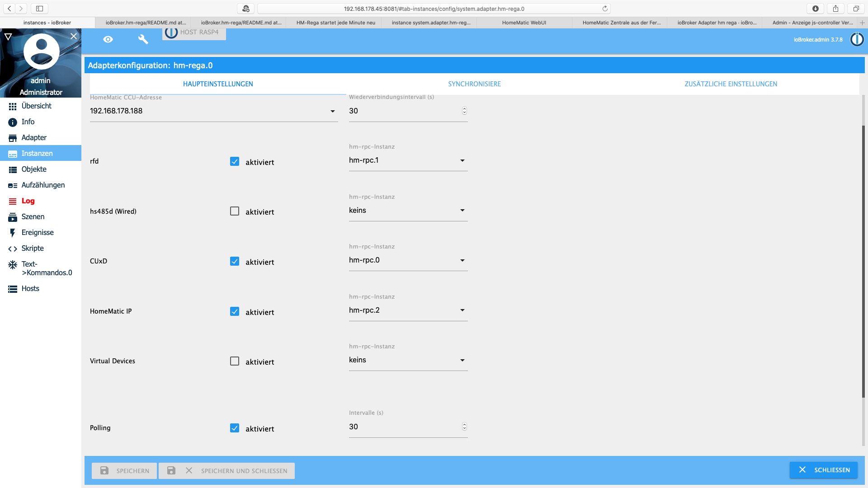Open Safari downloads icon
868x488 pixels.
[x=816, y=9]
